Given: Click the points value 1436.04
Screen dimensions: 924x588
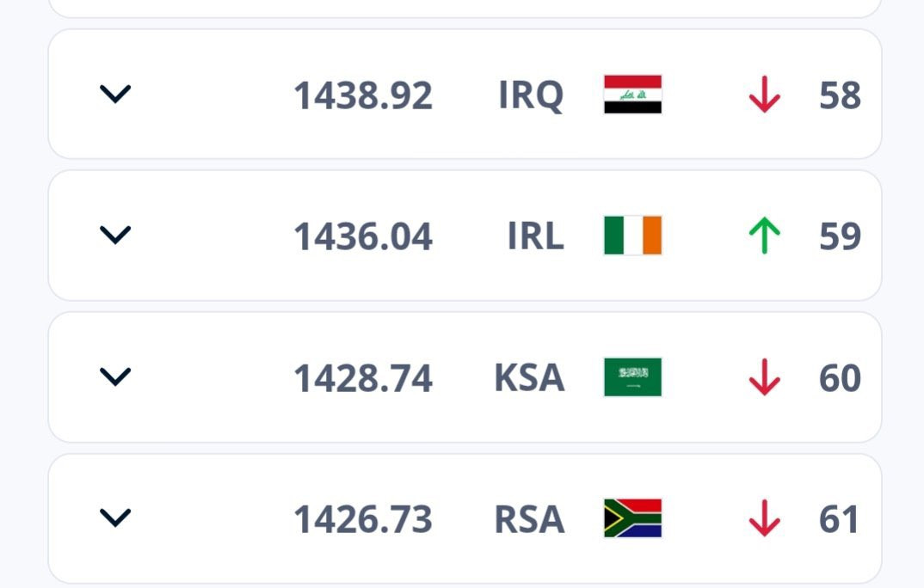Looking at the screenshot, I should point(363,236).
